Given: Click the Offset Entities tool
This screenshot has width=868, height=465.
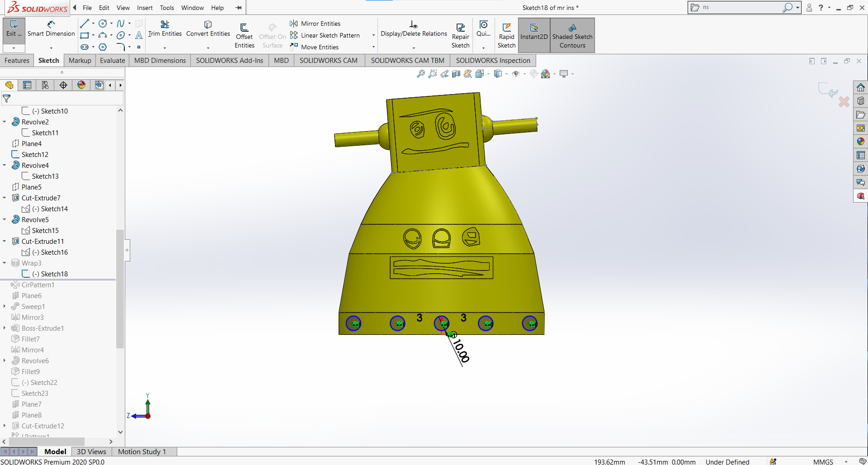Looking at the screenshot, I should pos(244,35).
